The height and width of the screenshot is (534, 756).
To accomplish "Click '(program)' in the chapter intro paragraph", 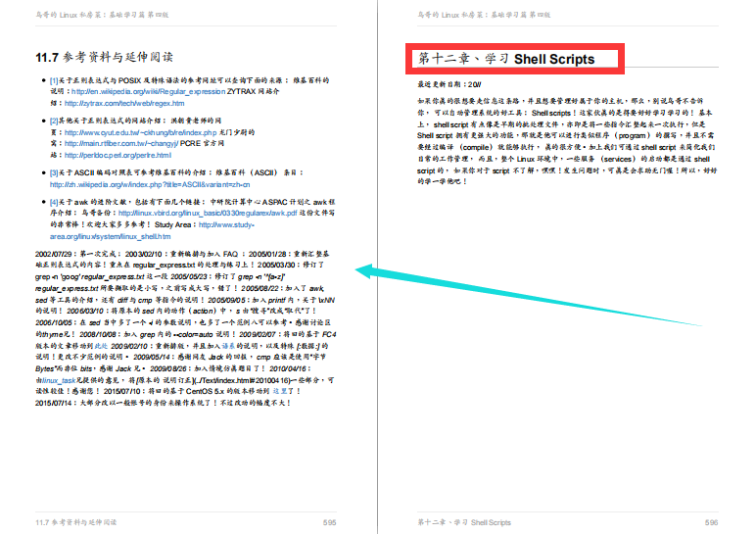I will click(x=632, y=135).
